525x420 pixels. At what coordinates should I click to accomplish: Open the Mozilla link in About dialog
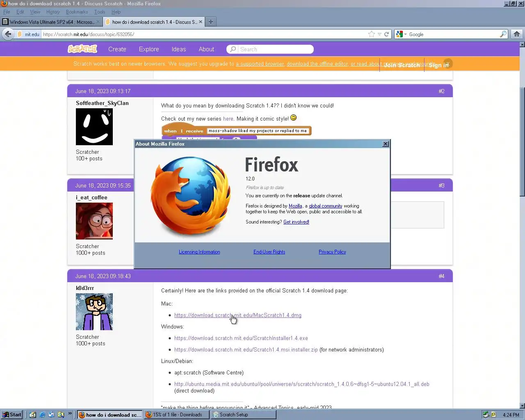click(x=295, y=206)
